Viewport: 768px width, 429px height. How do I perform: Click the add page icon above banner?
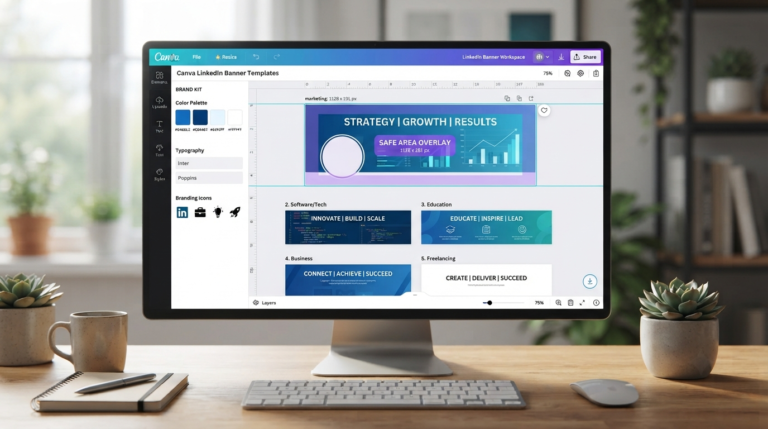531,98
